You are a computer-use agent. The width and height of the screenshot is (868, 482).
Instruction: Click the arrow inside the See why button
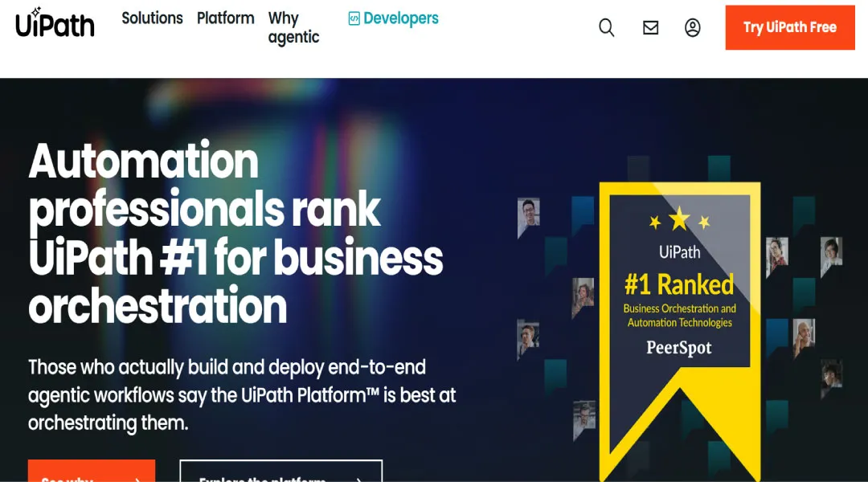click(137, 480)
